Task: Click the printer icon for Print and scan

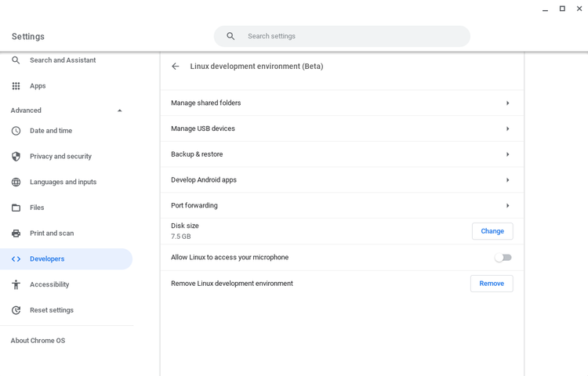Action: tap(16, 233)
